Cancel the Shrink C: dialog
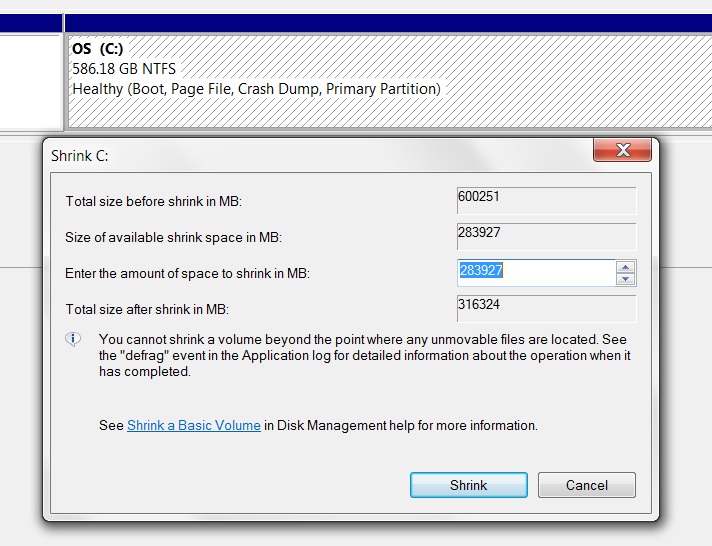 587,485
